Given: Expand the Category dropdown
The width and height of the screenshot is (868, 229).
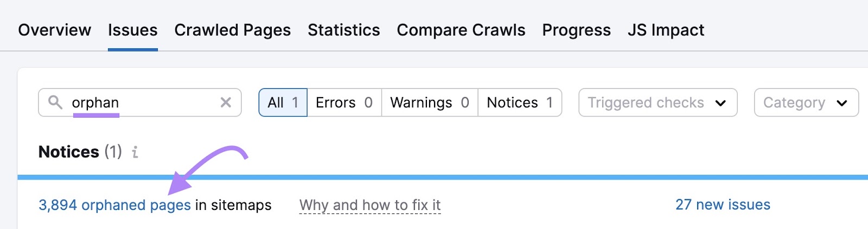Looking at the screenshot, I should point(806,103).
